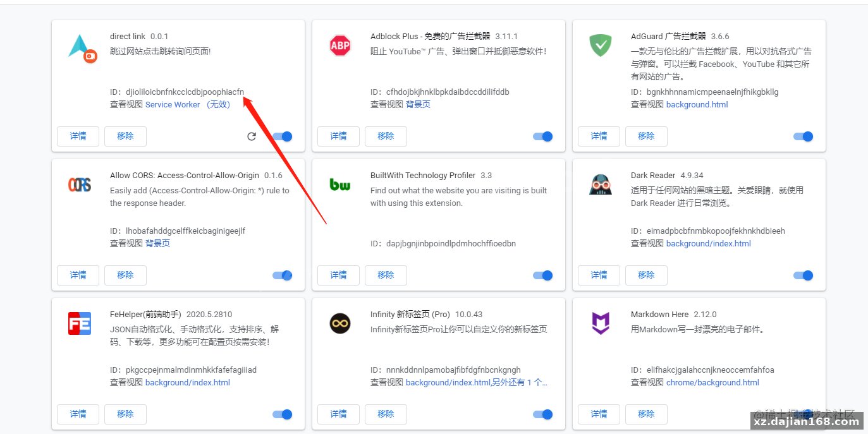This screenshot has height=434, width=868.
Task: Switch off Allow CORS extension
Action: 283,275
